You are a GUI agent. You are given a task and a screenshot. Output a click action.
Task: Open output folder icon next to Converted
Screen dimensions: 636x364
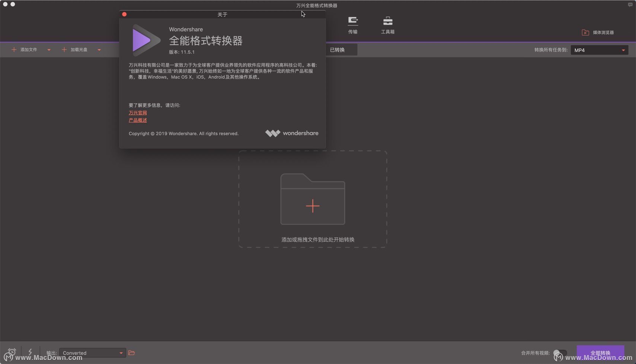point(131,353)
